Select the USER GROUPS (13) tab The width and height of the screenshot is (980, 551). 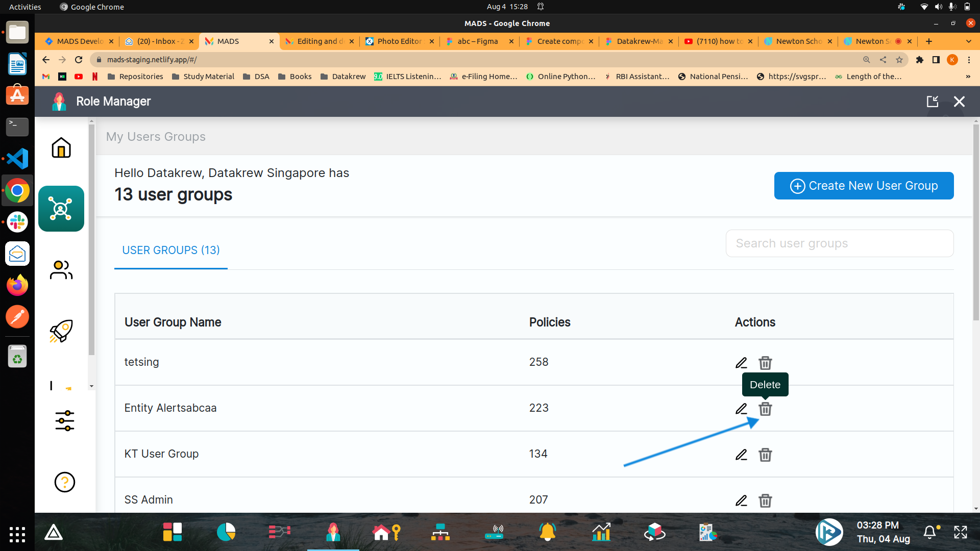170,249
